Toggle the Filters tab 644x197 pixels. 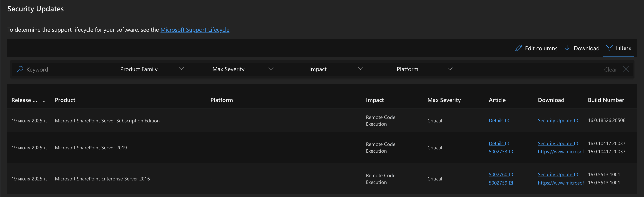click(x=618, y=48)
